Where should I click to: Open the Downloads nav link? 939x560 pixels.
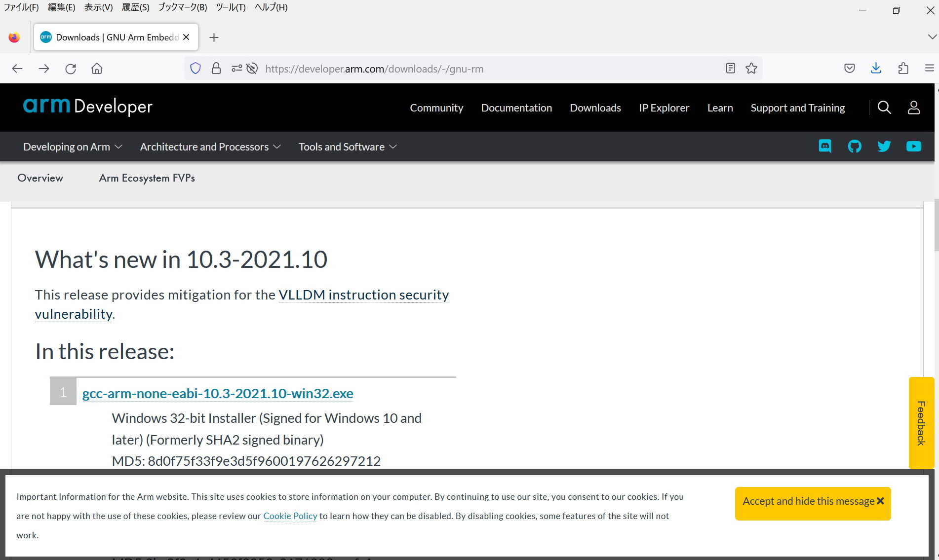tap(595, 108)
